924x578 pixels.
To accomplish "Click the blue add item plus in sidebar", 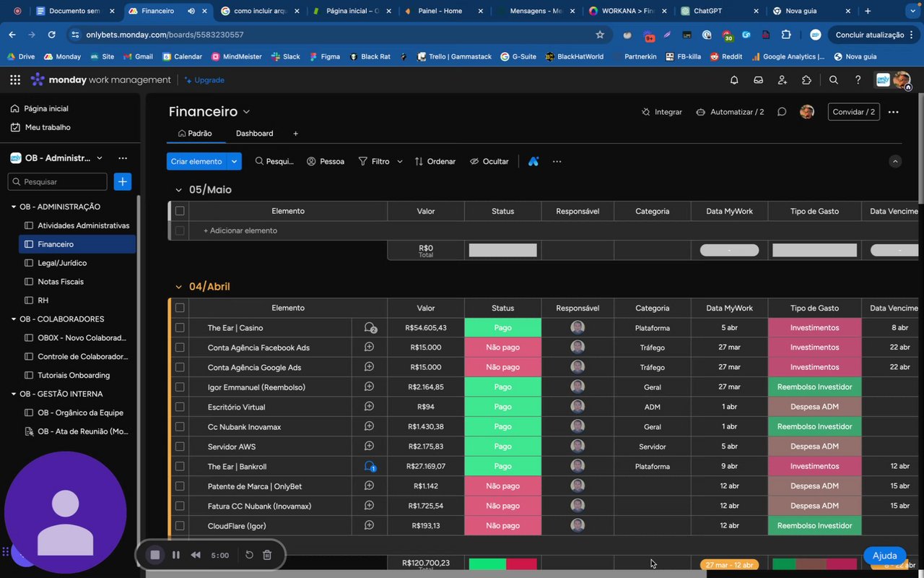I will (123, 181).
